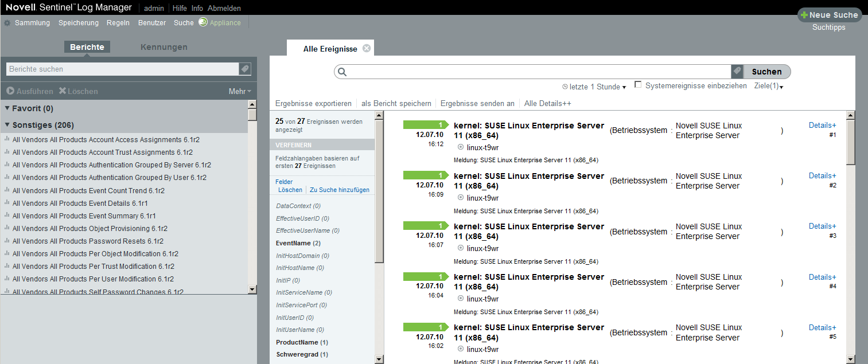This screenshot has height=364, width=868.
Task: Click the green plus Neue Suche icon
Action: click(x=804, y=15)
